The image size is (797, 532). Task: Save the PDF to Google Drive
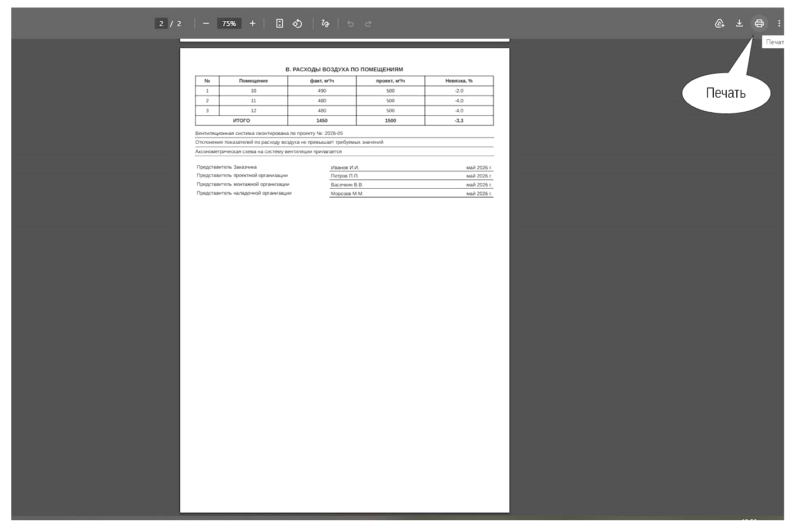click(x=719, y=24)
